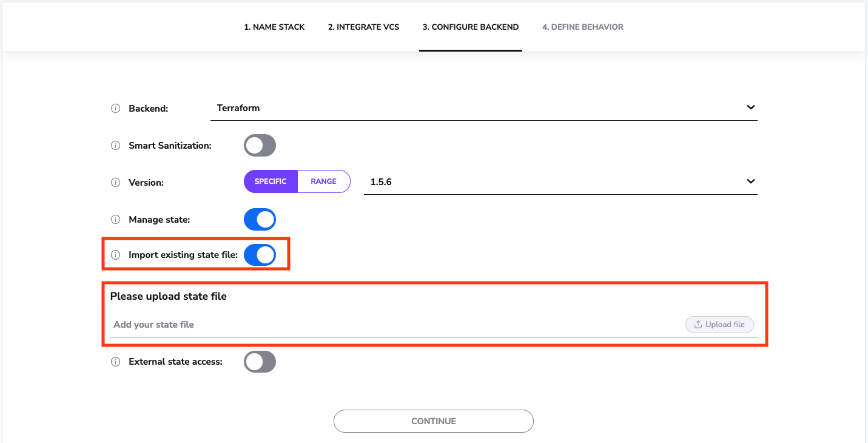This screenshot has width=868, height=443.
Task: Click info icon next to External state access
Action: 115,362
